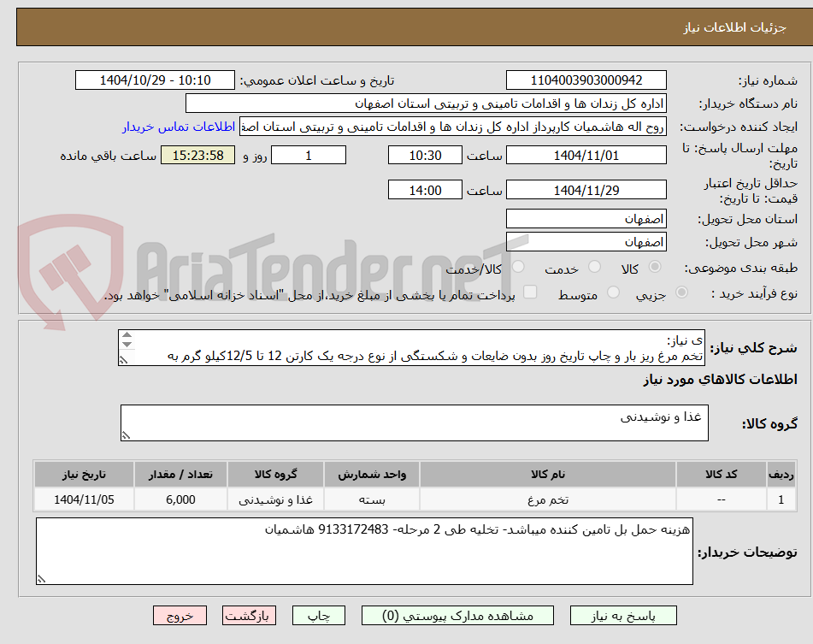Click the بسته unit cell

coord(372,499)
